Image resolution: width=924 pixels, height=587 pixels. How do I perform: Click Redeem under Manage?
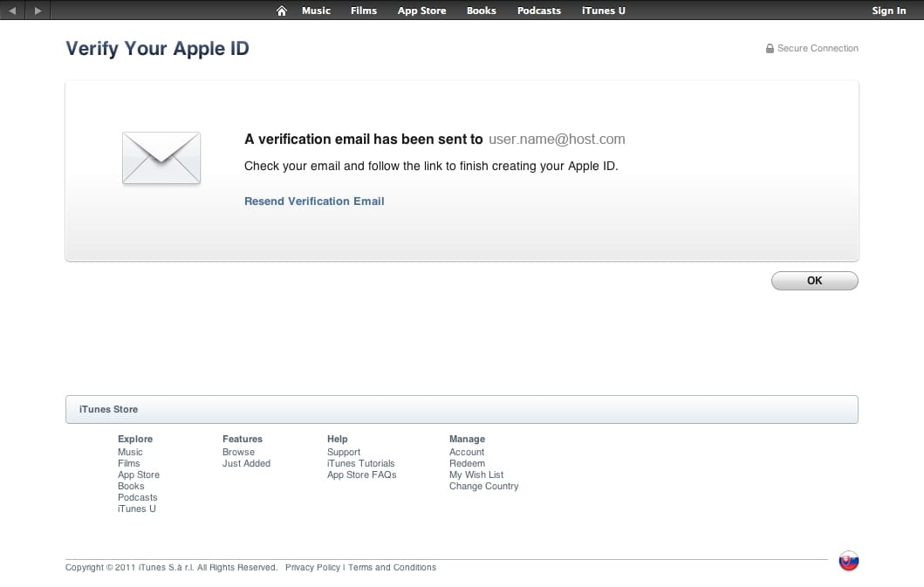[x=468, y=463]
